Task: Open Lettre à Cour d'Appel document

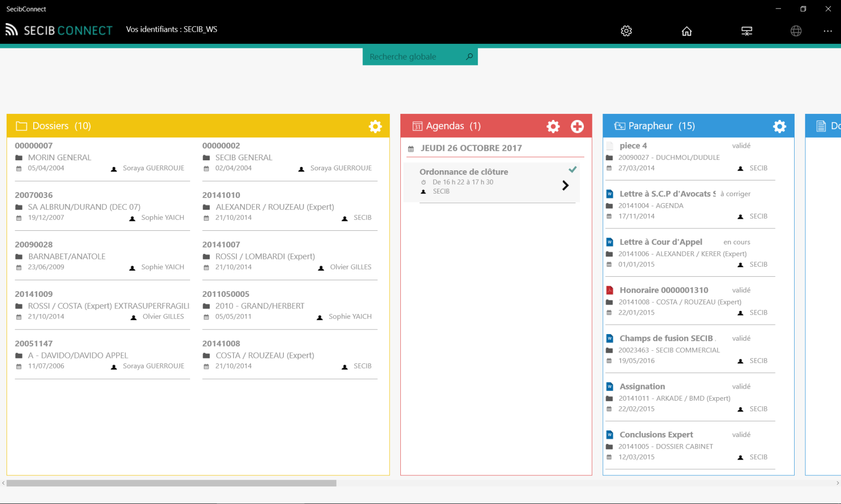Action: tap(660, 242)
